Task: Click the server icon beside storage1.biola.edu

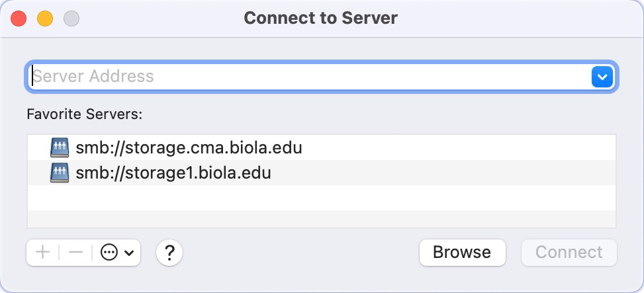Action: pos(60,173)
